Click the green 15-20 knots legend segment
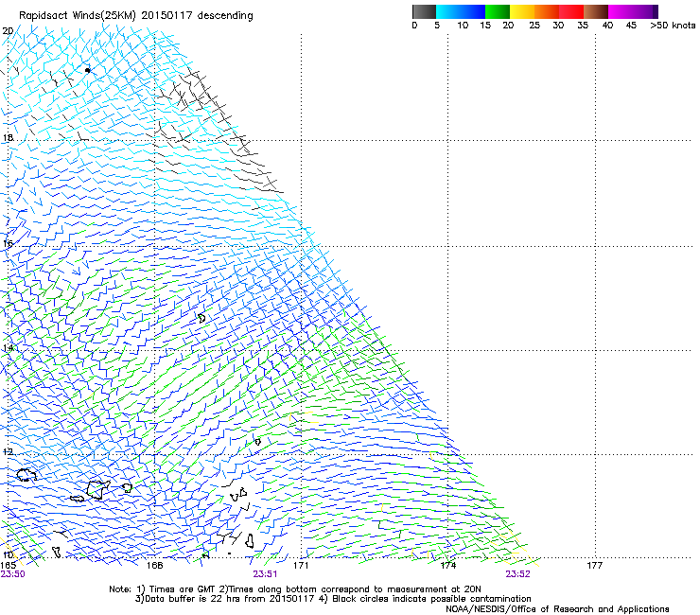 click(x=498, y=11)
